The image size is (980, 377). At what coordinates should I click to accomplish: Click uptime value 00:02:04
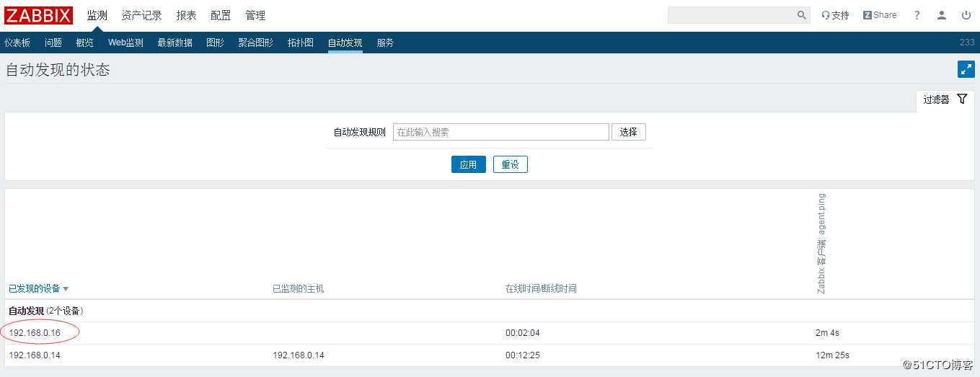coord(523,333)
